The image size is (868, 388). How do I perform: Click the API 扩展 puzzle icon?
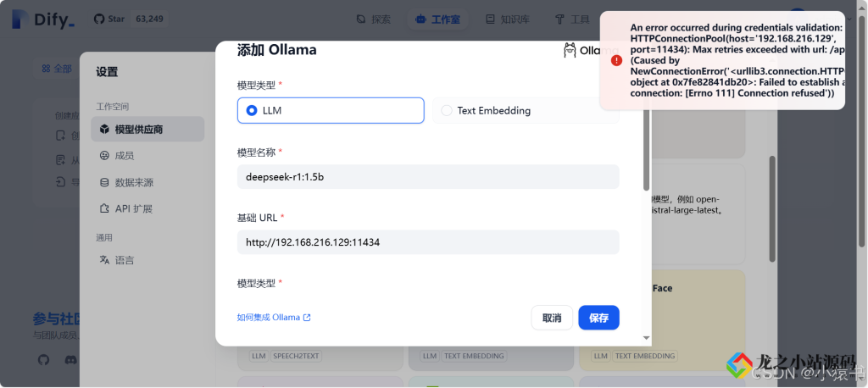pos(104,208)
